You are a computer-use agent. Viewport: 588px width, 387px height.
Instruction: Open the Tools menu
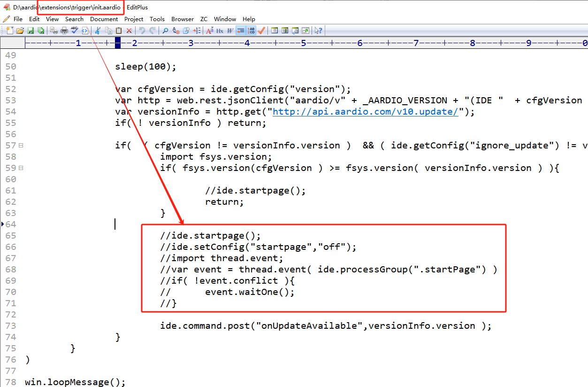click(x=157, y=19)
